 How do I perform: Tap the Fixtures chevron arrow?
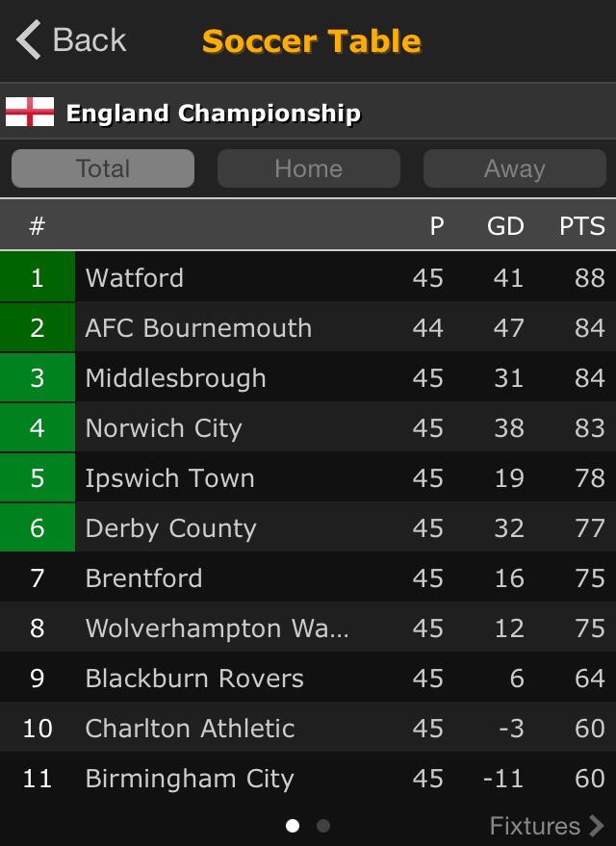597,826
